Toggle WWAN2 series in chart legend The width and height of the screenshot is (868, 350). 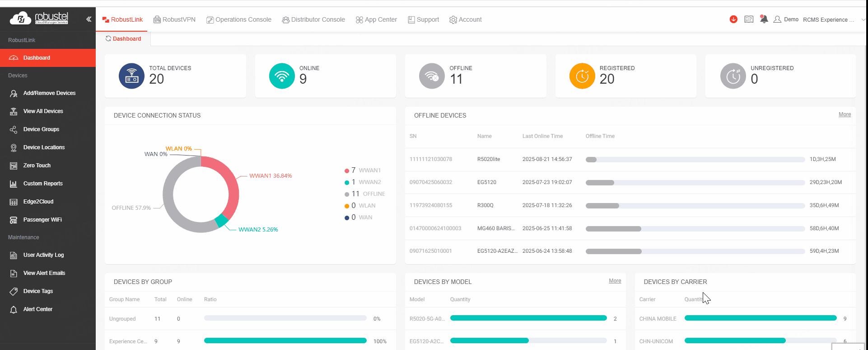(364, 182)
